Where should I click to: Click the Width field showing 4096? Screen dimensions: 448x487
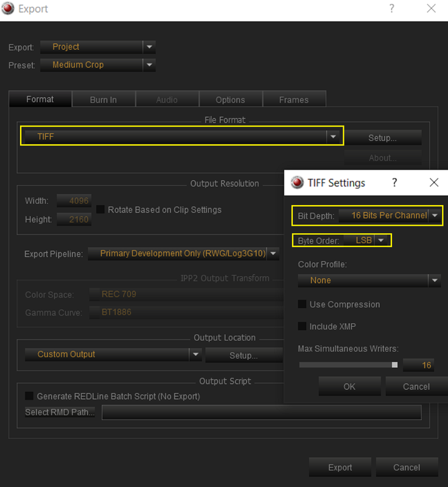click(x=74, y=201)
